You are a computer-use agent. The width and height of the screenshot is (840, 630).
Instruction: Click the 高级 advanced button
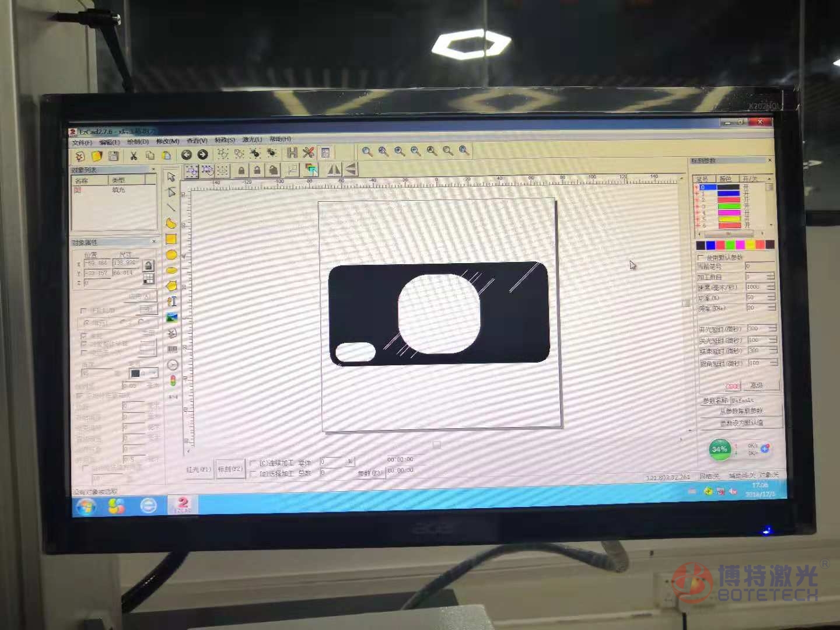click(757, 386)
